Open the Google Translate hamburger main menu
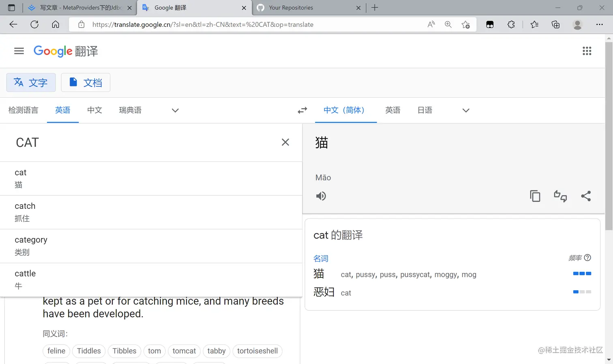Screen dimensions: 613x364 click(x=19, y=51)
